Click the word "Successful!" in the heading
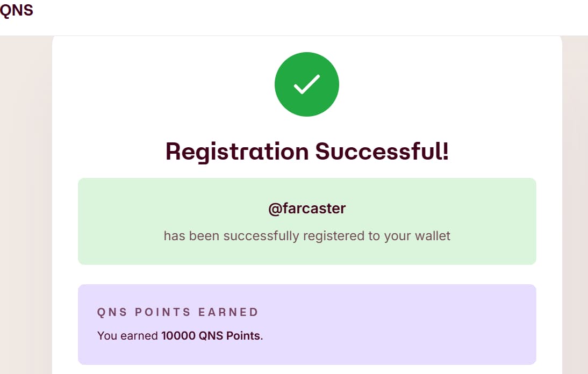The image size is (588, 374). tap(382, 151)
